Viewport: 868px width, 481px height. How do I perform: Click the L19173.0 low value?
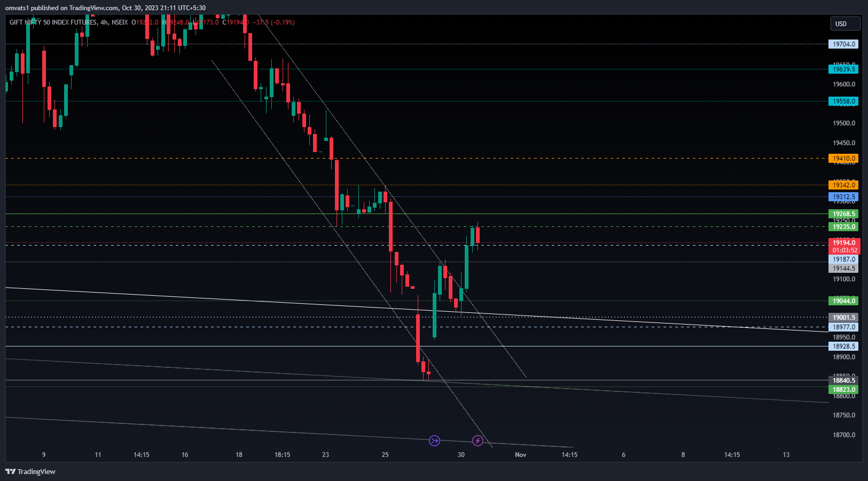pyautogui.click(x=207, y=22)
